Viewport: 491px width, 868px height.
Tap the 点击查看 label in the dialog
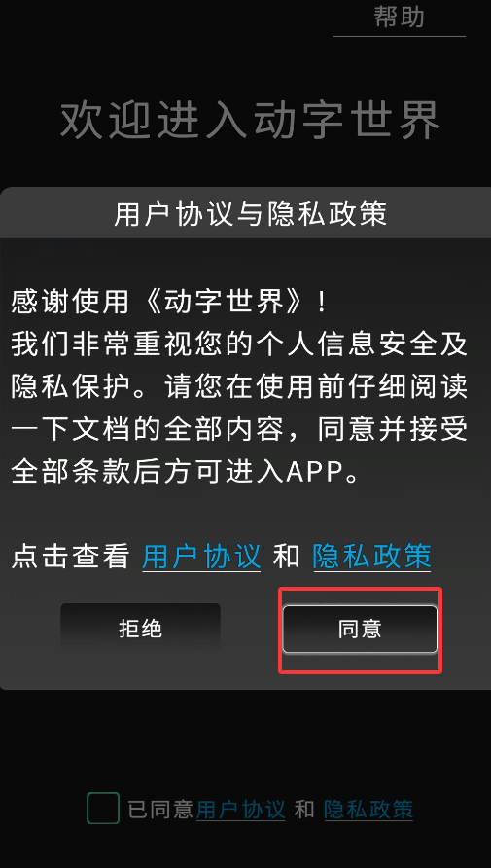(x=70, y=557)
